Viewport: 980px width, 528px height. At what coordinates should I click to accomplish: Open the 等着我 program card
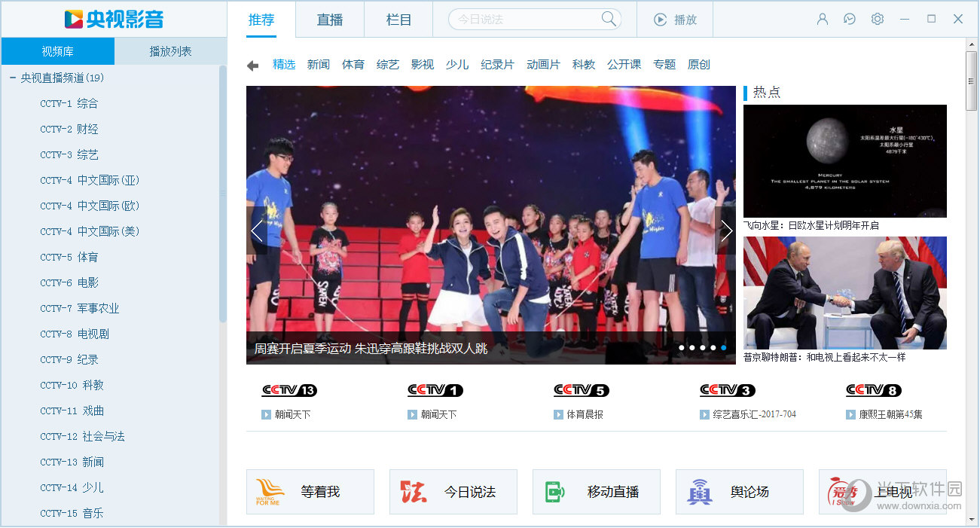tap(310, 492)
